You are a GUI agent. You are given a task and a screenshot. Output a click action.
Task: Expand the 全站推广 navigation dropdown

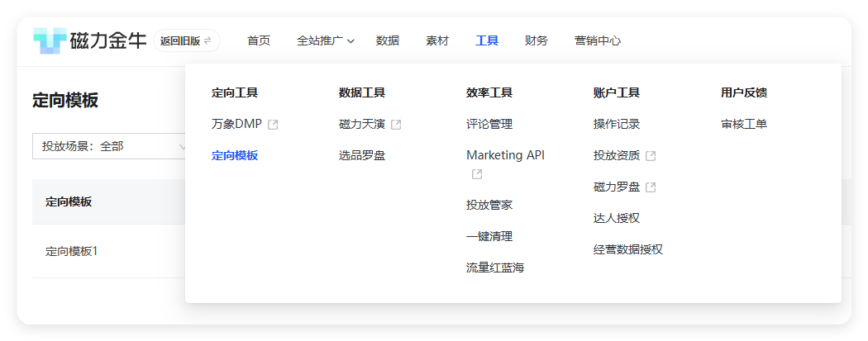326,41
